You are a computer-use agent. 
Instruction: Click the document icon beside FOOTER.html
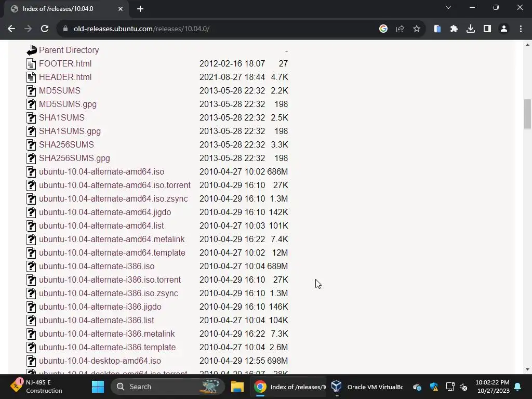tap(31, 64)
